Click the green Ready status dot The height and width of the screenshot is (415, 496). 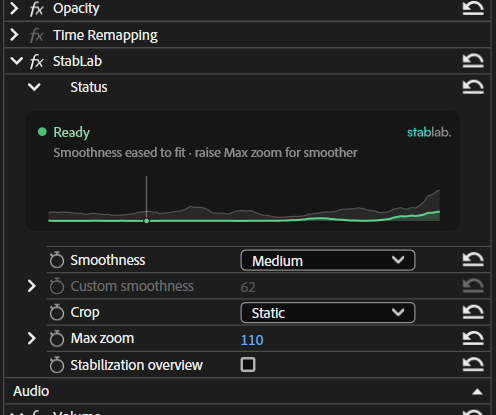pyautogui.click(x=42, y=132)
